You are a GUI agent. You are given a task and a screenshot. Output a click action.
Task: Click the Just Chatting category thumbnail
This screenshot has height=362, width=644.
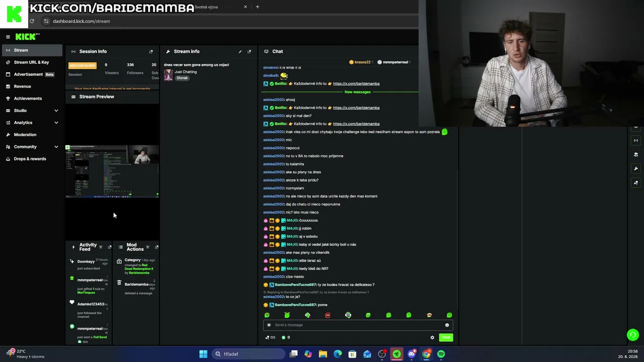tap(168, 74)
